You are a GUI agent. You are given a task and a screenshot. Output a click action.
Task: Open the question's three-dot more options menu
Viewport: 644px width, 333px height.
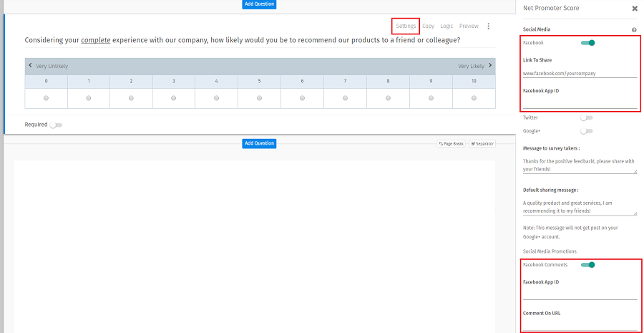click(489, 26)
